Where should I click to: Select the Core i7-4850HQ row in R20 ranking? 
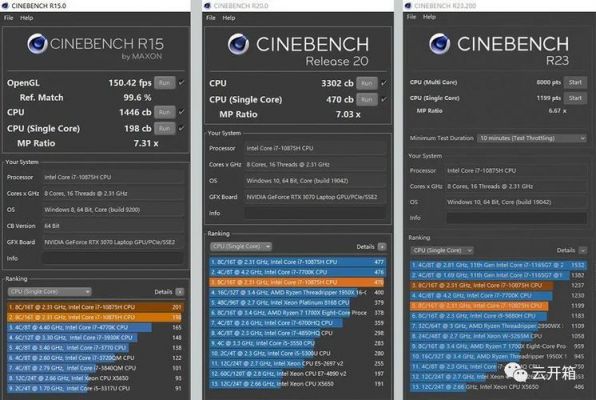(297, 333)
